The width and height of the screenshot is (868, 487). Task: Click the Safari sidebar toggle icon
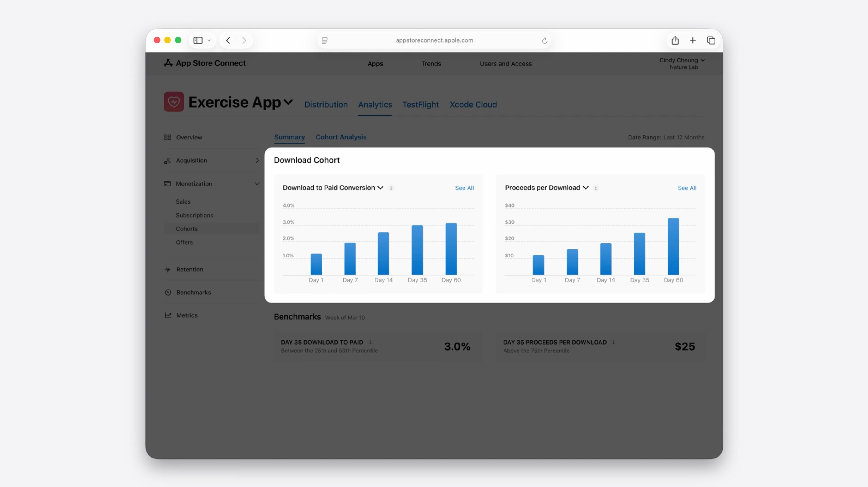pos(198,40)
